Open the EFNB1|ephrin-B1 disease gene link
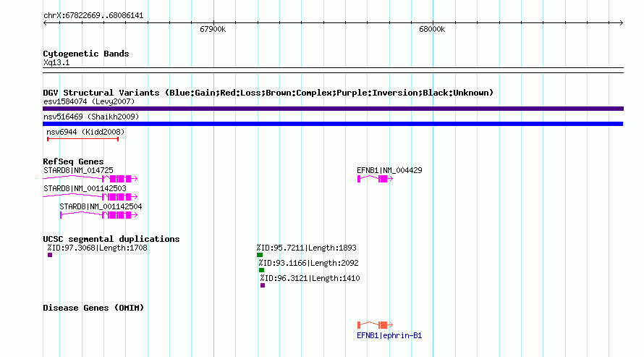The height and width of the screenshot is (357, 644). [x=389, y=335]
